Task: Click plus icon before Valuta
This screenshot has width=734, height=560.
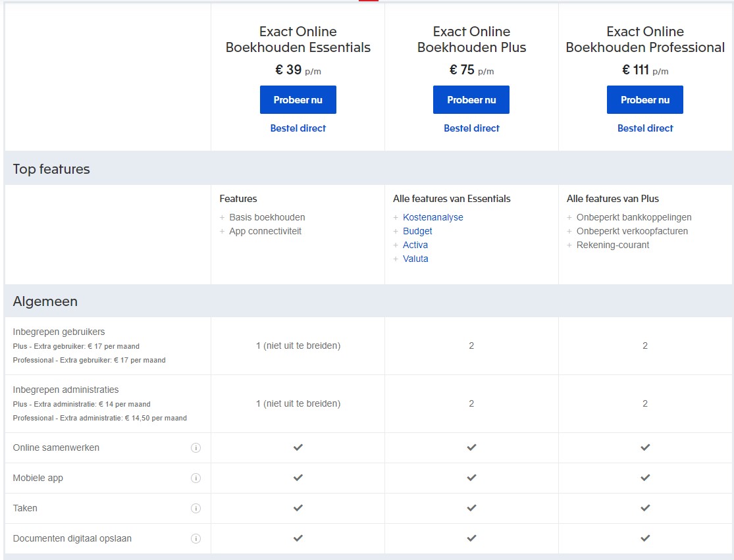Action: pos(396,259)
